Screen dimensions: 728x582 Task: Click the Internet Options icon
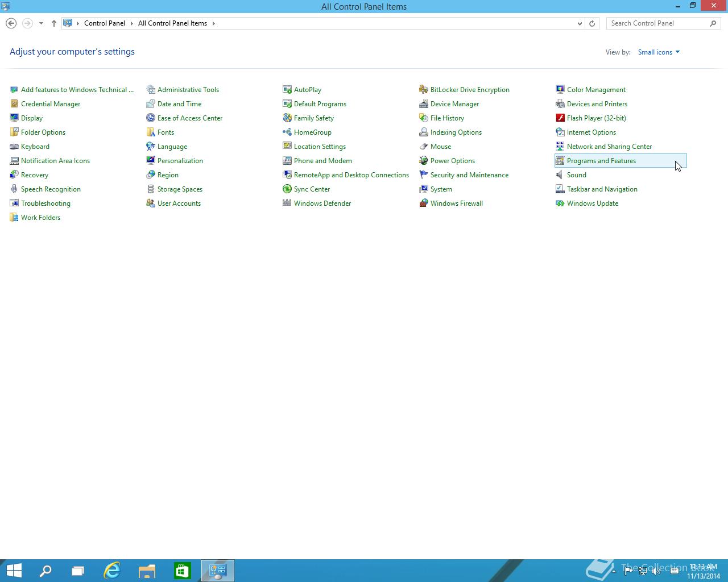click(560, 132)
